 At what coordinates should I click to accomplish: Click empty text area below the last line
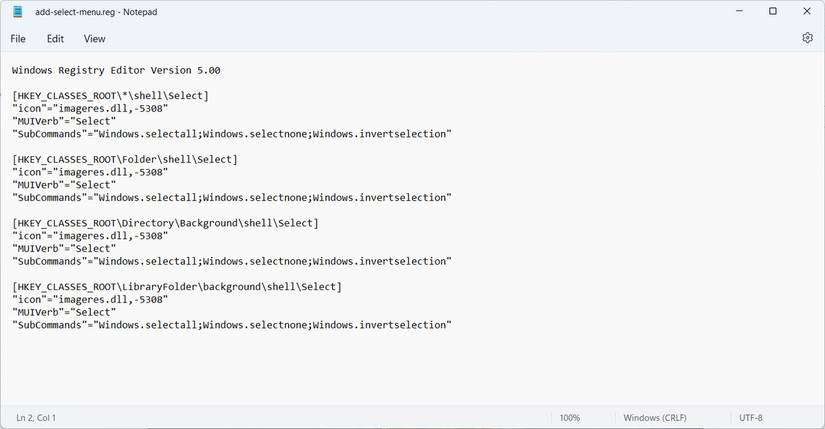(x=400, y=370)
